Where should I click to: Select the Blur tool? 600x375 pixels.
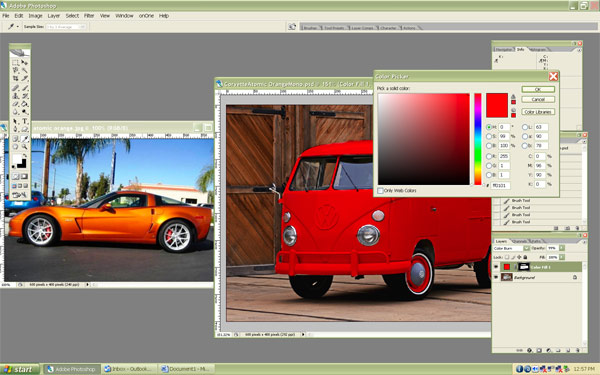point(15,112)
